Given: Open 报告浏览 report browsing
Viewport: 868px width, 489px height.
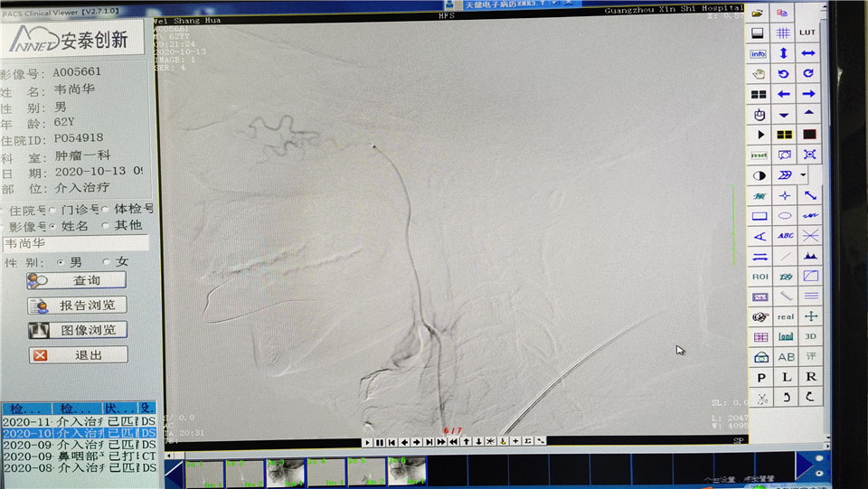Looking at the screenshot, I should 77,305.
